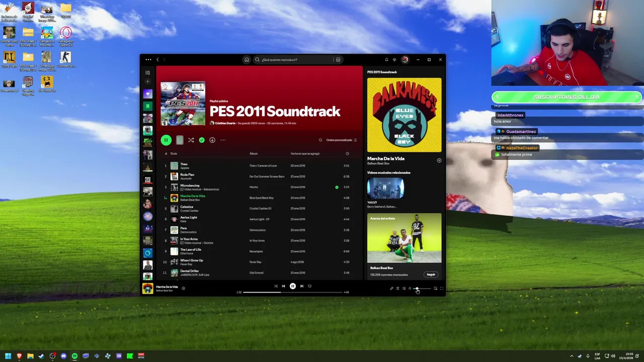Open the Windows Start button
644x362 pixels.
click(8, 356)
